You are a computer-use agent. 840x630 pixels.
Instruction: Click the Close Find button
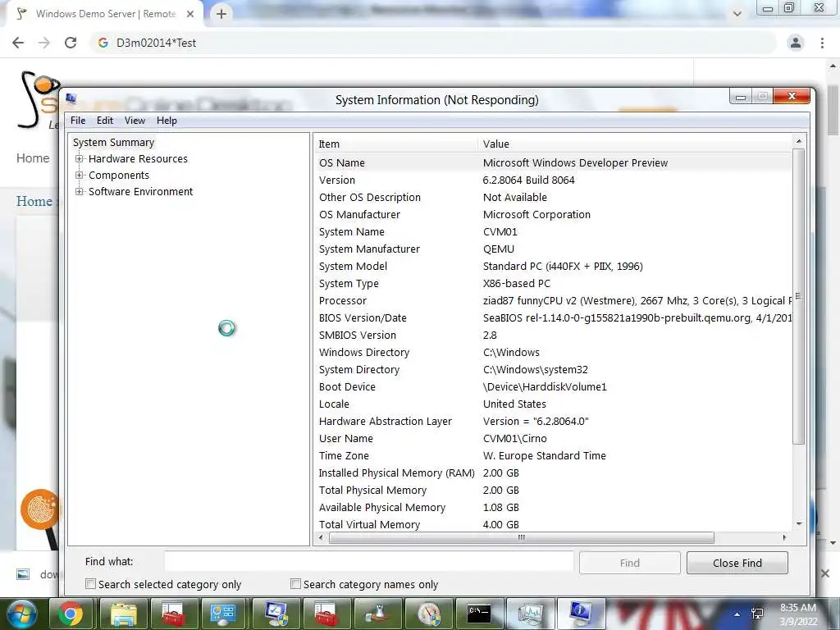tap(737, 563)
